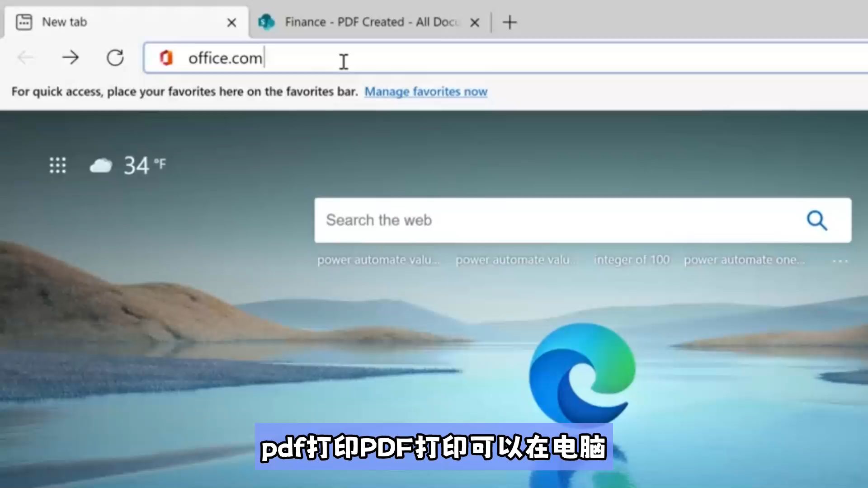This screenshot has height=488, width=868.
Task: Click the apps grid icon top-left
Action: coord(58,165)
